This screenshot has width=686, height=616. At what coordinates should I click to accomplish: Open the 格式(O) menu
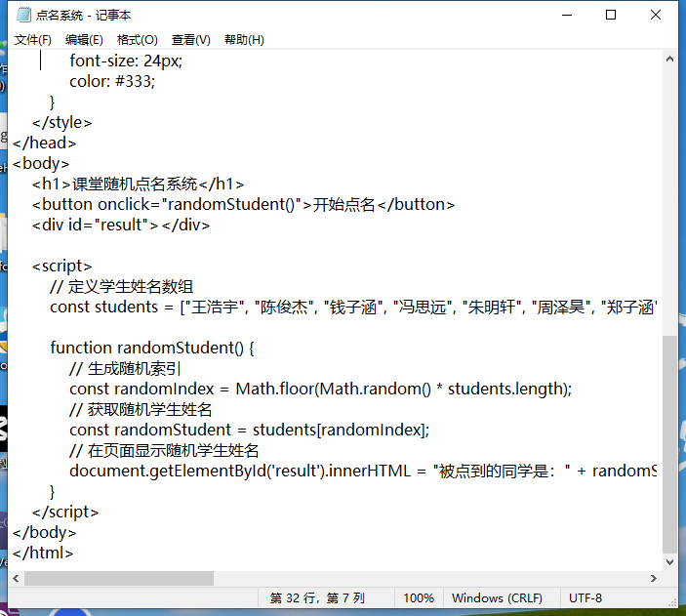point(137,40)
